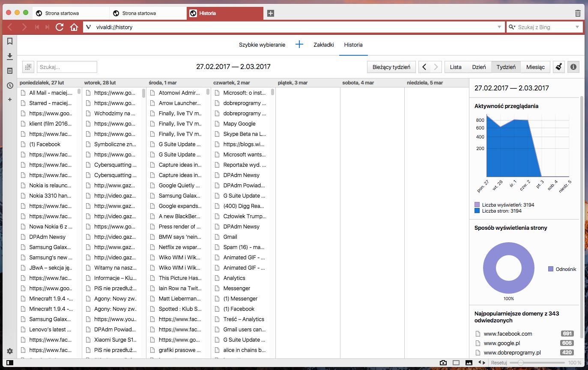The width and height of the screenshot is (588, 370).
Task: Open the Szybkie wybieranie section
Action: 262,45
